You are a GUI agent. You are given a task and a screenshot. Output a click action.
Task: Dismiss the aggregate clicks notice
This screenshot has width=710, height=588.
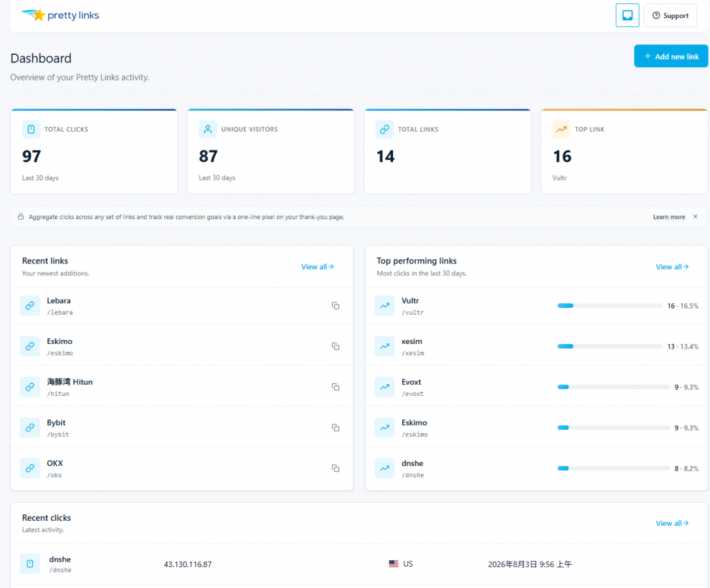click(x=695, y=216)
